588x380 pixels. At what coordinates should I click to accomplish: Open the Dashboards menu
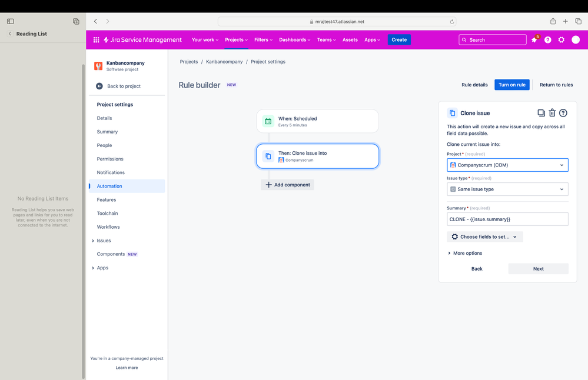tap(294, 40)
